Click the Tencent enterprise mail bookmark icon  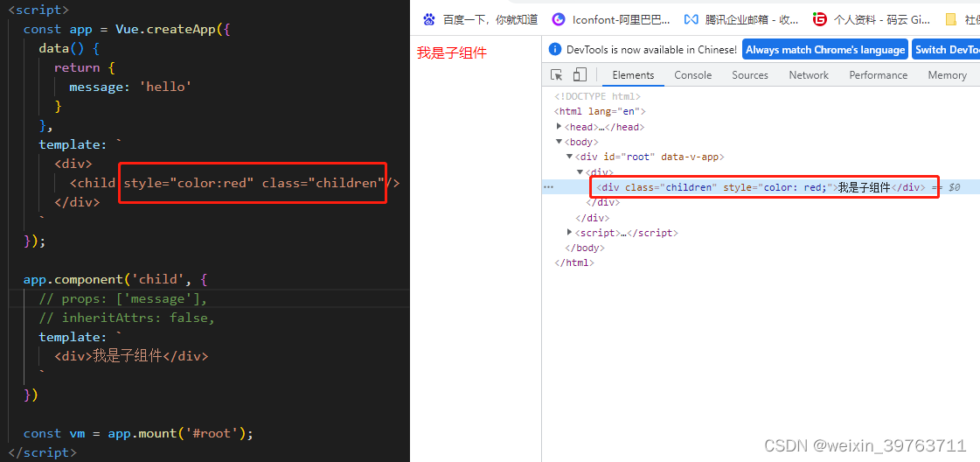coord(691,19)
